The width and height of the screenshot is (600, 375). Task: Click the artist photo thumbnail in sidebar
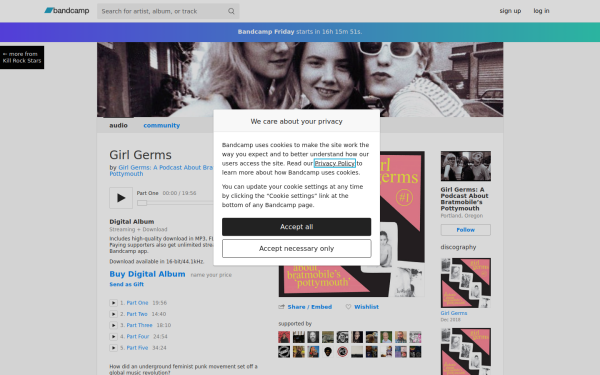point(466,166)
